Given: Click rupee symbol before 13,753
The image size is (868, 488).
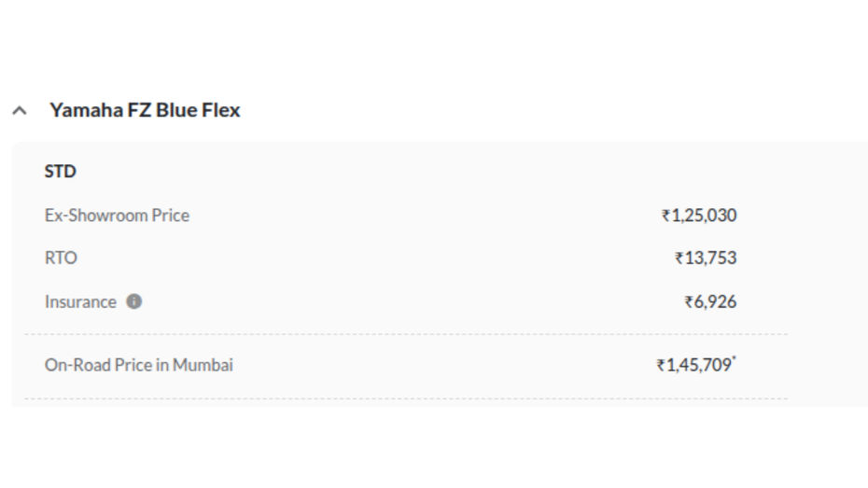Looking at the screenshot, I should click(679, 258).
